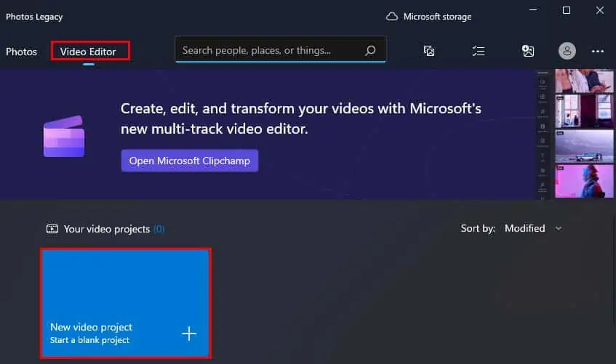Click the Import pictures icon
Viewport: 616px width, 364px height.
pos(527,51)
